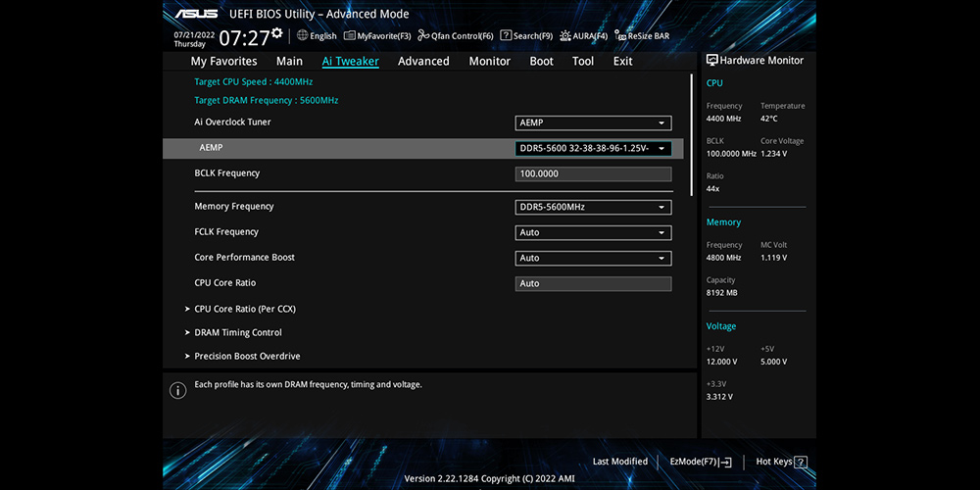Viewport: 980px width, 490px height.
Task: Click the memory capacity 8192 MB value
Action: point(722,292)
